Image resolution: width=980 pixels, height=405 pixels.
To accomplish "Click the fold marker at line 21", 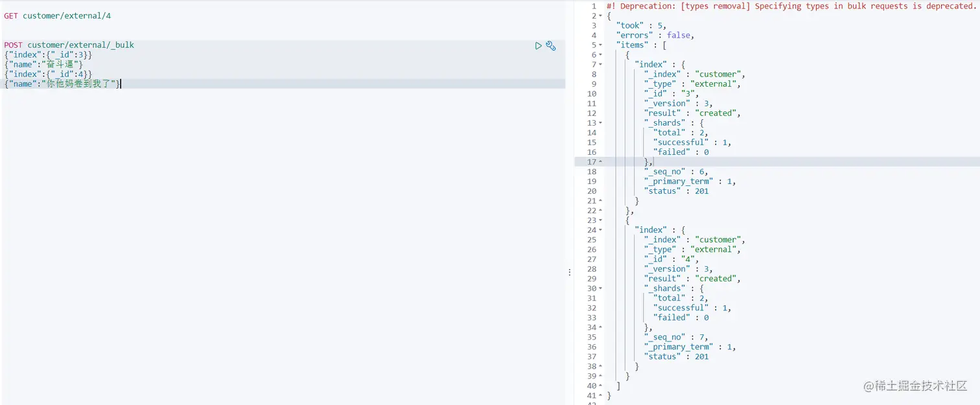I will point(601,201).
